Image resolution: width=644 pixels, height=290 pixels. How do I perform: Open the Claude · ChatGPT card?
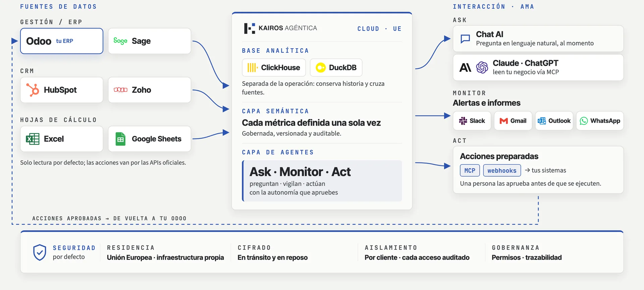click(538, 67)
